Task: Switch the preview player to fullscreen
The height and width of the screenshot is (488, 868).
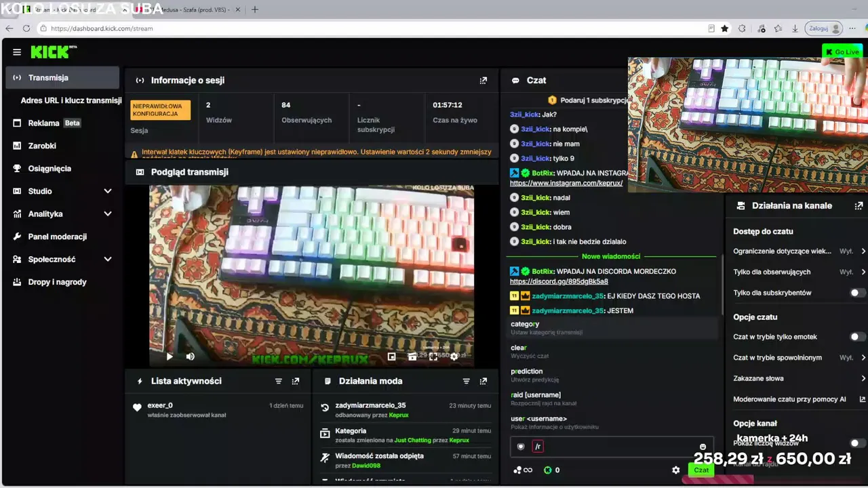Action: [433, 357]
